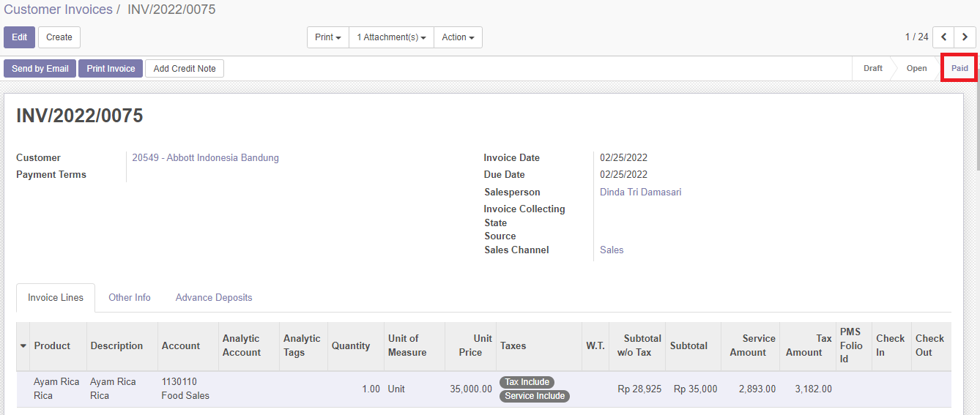Select the Invoice Lines tab
The height and width of the screenshot is (415, 980).
click(x=56, y=298)
